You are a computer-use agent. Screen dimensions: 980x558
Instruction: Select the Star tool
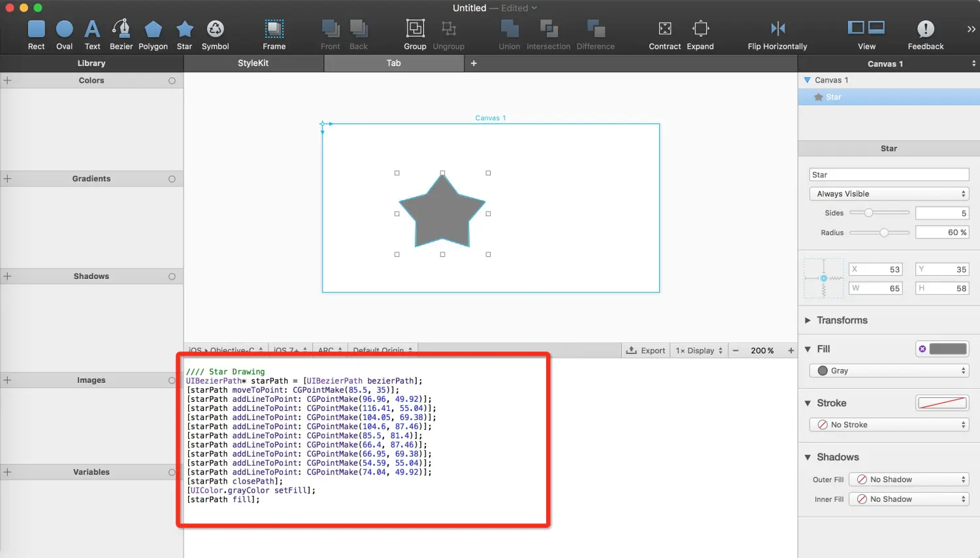click(x=185, y=35)
